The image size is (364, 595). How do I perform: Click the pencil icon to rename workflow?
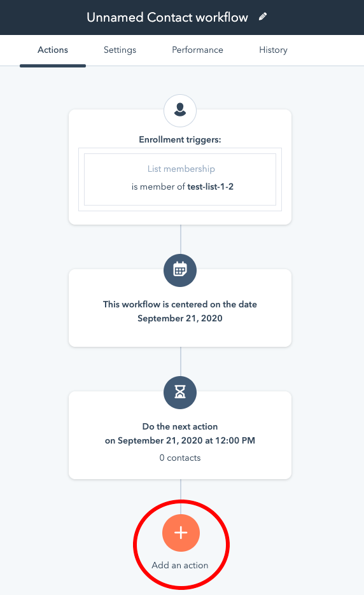pos(263,17)
